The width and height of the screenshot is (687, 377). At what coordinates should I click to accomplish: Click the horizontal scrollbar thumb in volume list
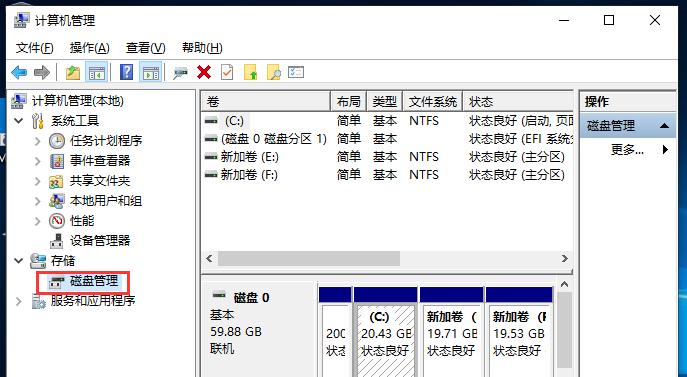[x=309, y=259]
